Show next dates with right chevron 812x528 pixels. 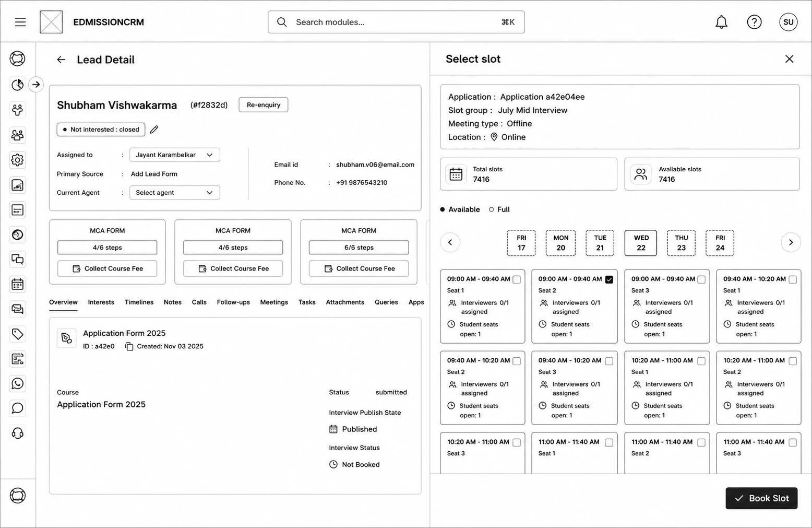coord(791,242)
